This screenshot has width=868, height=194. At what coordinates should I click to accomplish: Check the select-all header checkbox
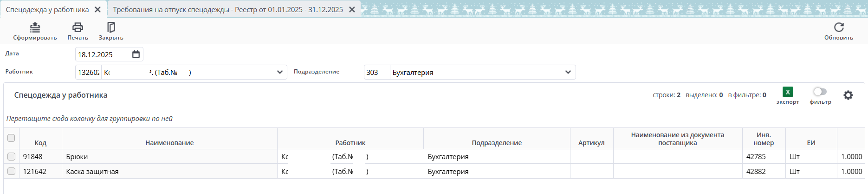pyautogui.click(x=11, y=138)
